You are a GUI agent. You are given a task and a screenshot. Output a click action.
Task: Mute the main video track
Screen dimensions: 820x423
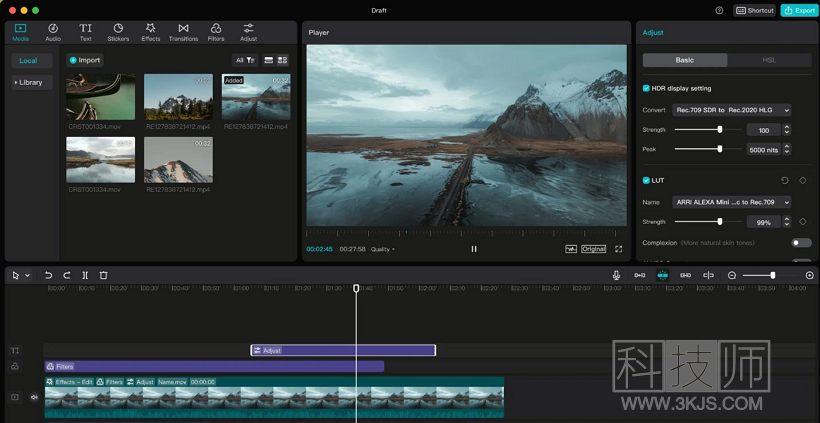click(34, 397)
